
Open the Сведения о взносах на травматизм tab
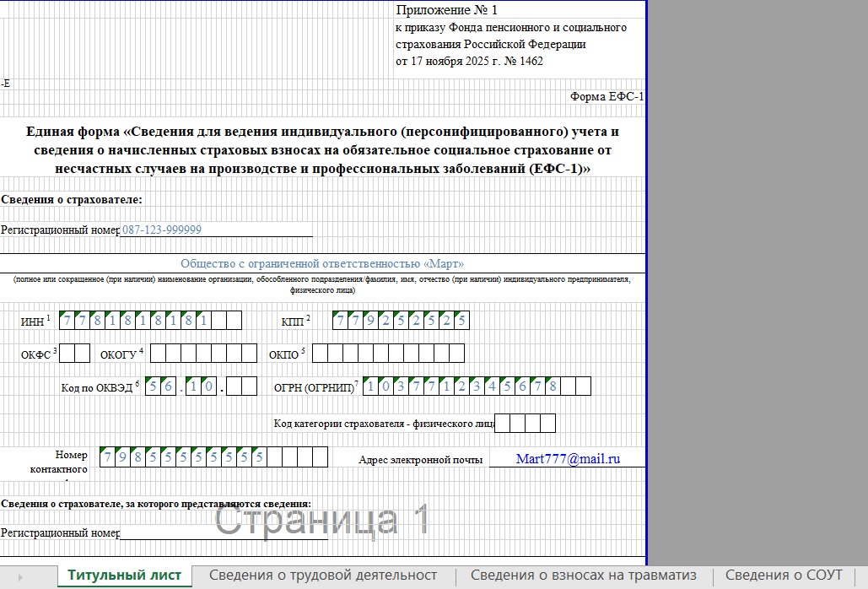click(x=584, y=575)
